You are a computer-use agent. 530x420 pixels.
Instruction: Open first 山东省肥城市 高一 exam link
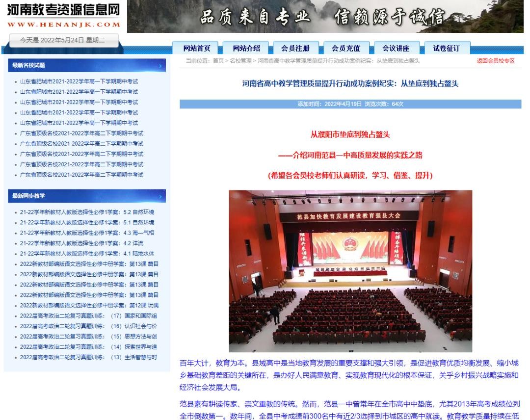click(x=79, y=81)
